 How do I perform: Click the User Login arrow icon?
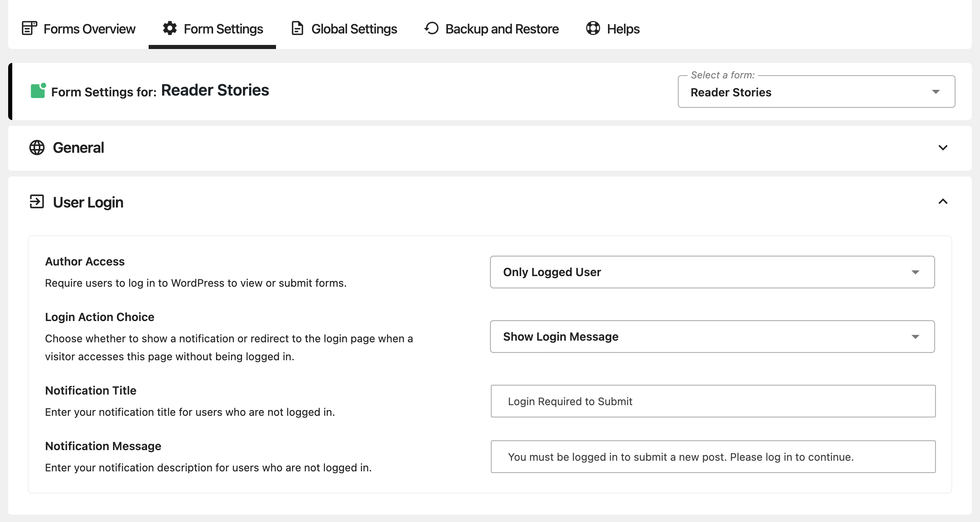pyautogui.click(x=37, y=202)
